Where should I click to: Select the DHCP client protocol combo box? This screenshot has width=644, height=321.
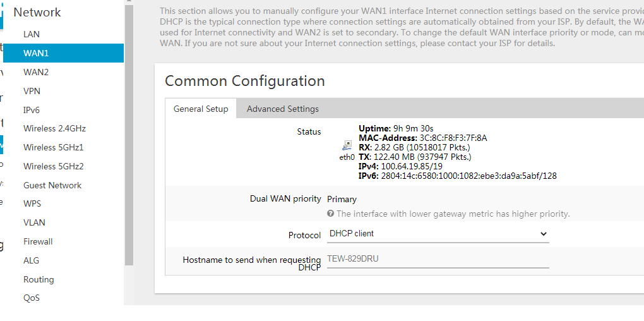click(x=438, y=234)
